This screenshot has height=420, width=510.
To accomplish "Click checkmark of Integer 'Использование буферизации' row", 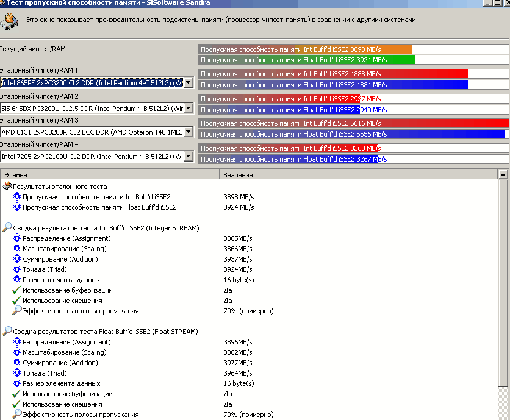I will [16, 290].
